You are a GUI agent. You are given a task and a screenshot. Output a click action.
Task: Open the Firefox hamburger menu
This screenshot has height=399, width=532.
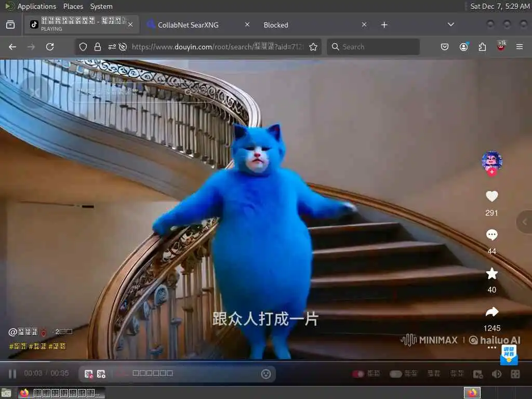pyautogui.click(x=520, y=47)
